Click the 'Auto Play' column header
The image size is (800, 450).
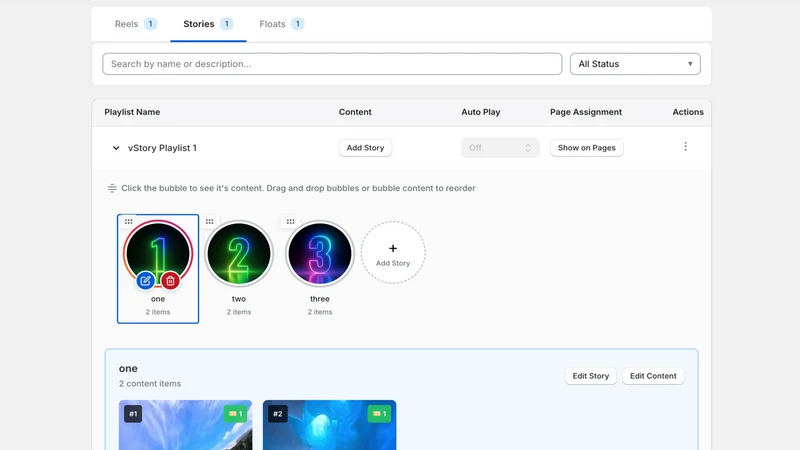481,112
